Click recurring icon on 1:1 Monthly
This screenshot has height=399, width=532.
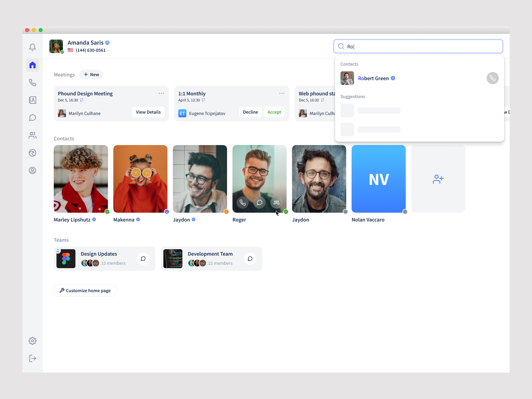click(203, 100)
